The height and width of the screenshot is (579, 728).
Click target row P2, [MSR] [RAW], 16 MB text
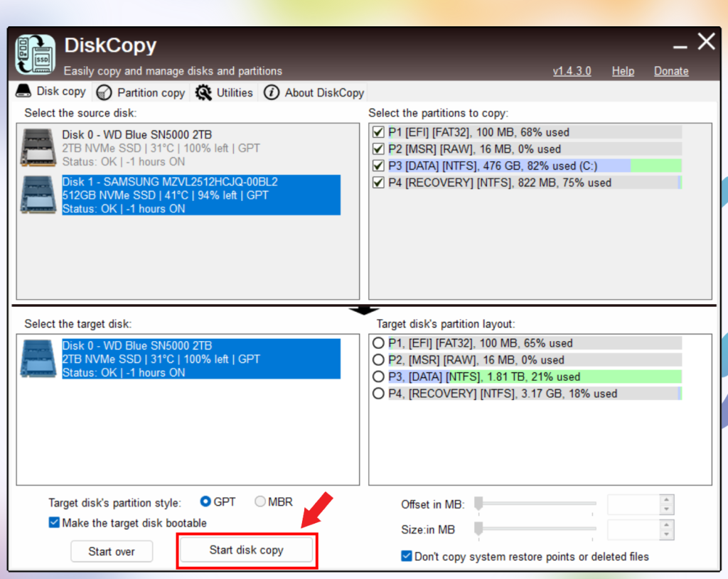[476, 359]
